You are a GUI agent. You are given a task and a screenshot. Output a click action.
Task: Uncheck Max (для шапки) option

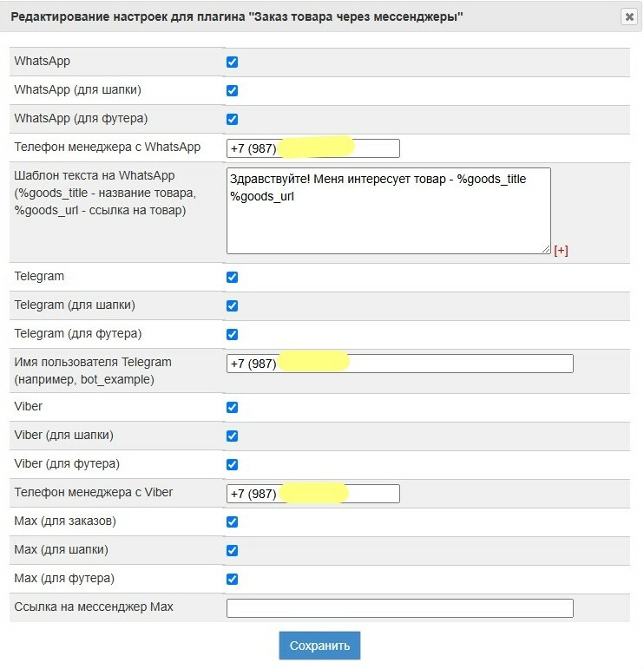pos(232,551)
